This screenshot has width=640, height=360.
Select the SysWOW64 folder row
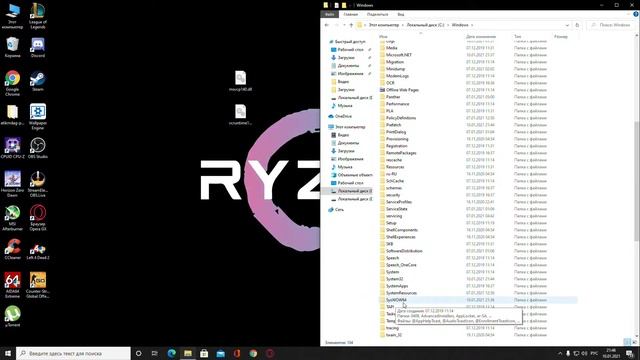pos(478,300)
